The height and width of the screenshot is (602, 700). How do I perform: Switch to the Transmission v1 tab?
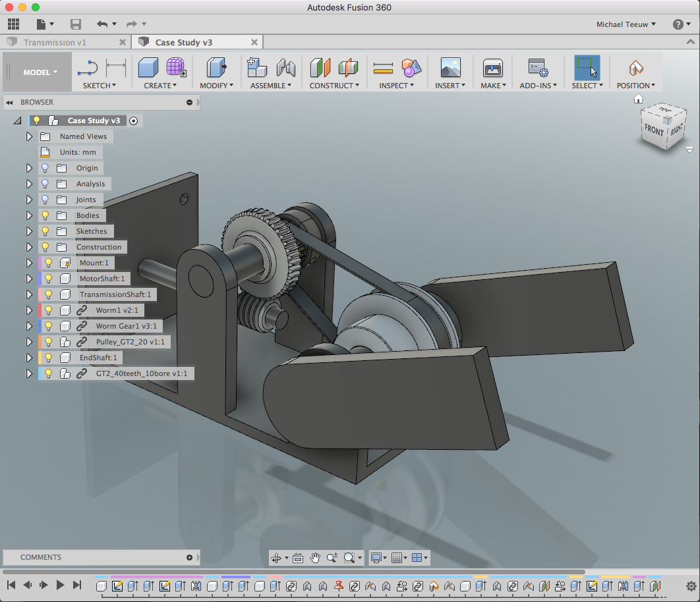pyautogui.click(x=55, y=42)
